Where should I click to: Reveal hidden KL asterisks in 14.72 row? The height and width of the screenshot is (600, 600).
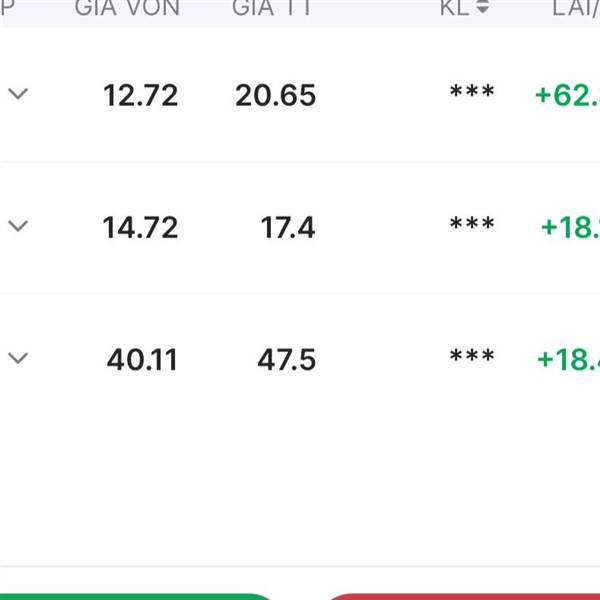tap(472, 224)
